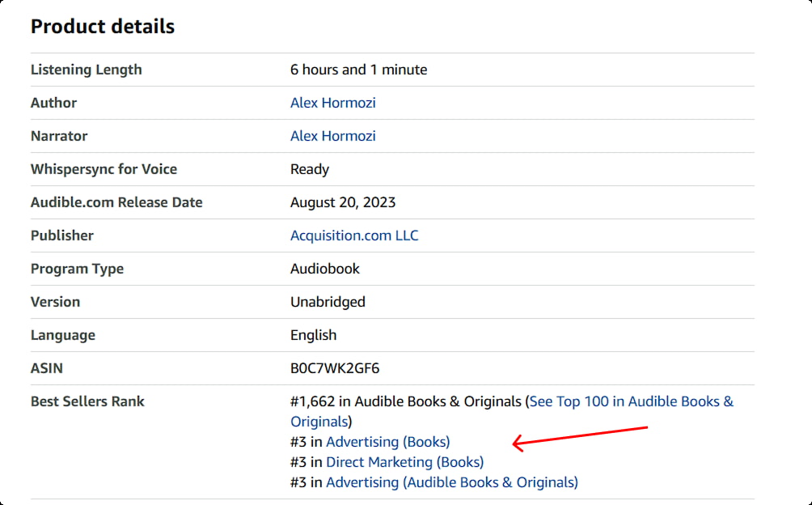Select the ASIN label
This screenshot has height=505, width=812.
point(47,368)
